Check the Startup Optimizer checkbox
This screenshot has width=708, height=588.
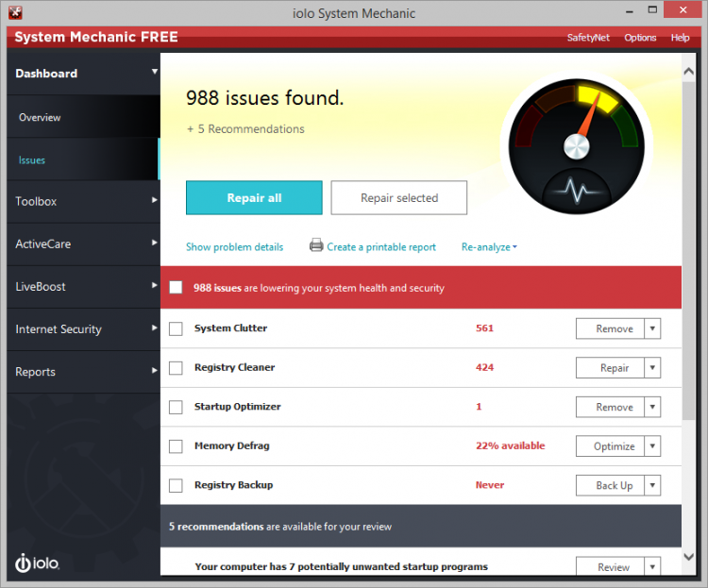pyautogui.click(x=176, y=408)
